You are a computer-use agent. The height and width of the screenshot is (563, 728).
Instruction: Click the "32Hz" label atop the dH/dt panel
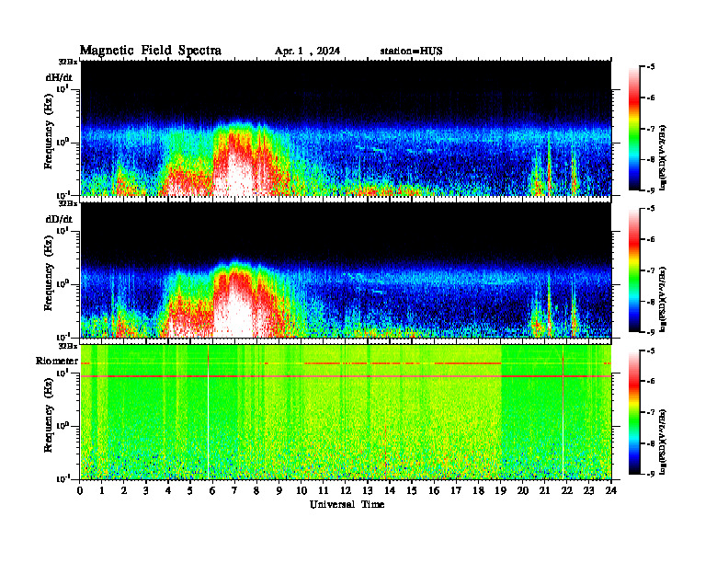(x=68, y=62)
